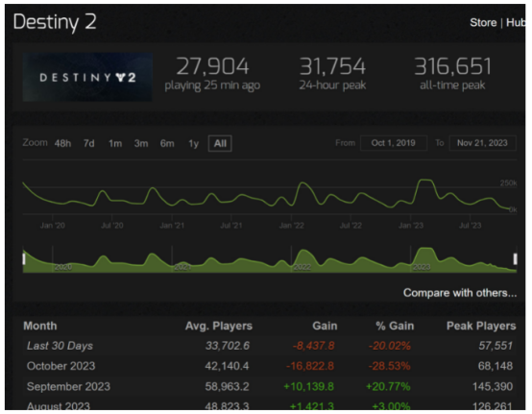Viewport: 532px width, 414px height.
Task: Click the Jul '20 axis label
Action: coord(112,226)
